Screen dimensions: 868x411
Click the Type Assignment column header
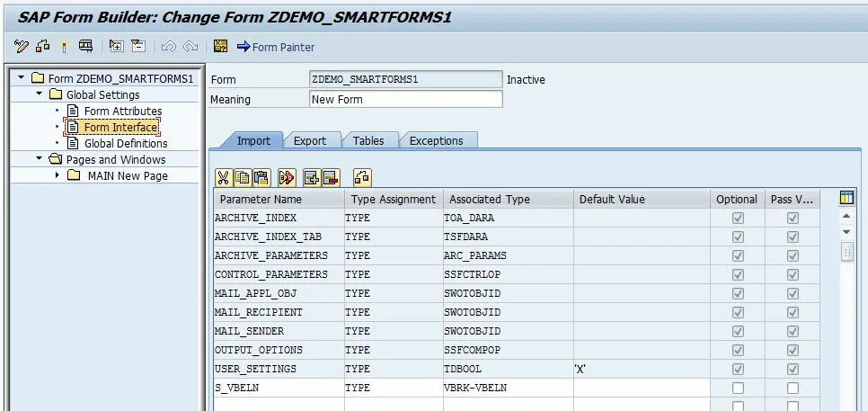(394, 200)
